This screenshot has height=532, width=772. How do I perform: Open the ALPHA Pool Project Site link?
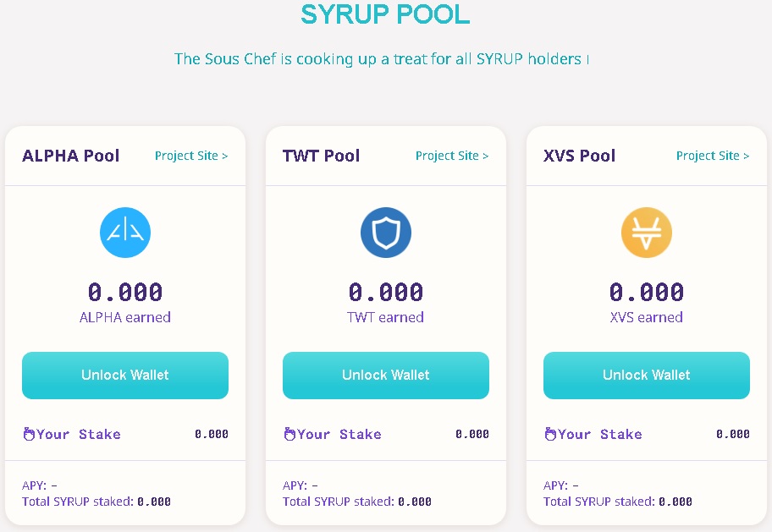click(x=191, y=156)
